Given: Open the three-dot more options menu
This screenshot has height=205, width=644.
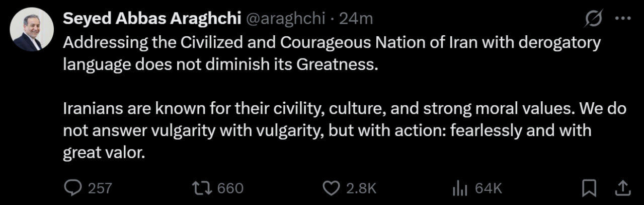Looking at the screenshot, I should [x=623, y=19].
